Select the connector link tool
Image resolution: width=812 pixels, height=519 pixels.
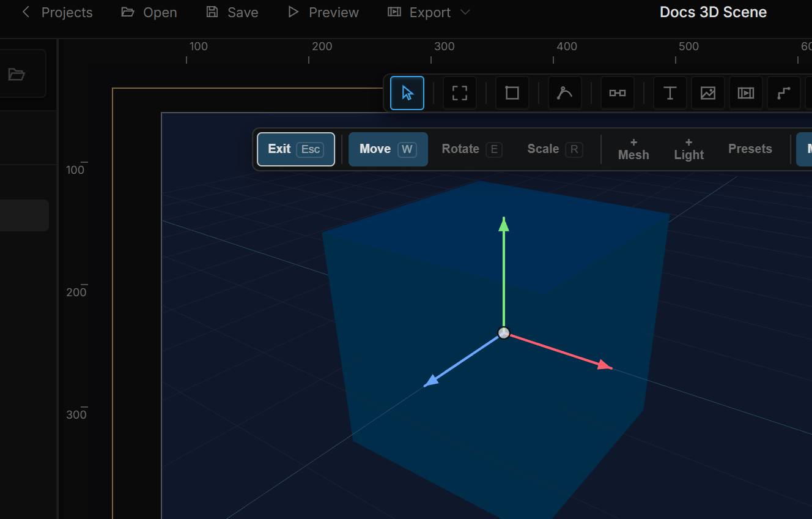[618, 93]
